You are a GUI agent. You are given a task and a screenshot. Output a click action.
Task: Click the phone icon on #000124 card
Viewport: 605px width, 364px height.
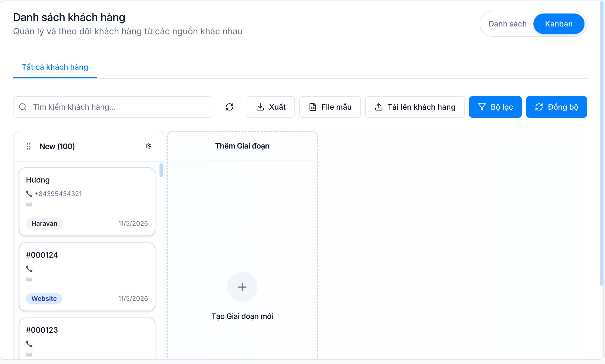(29, 269)
